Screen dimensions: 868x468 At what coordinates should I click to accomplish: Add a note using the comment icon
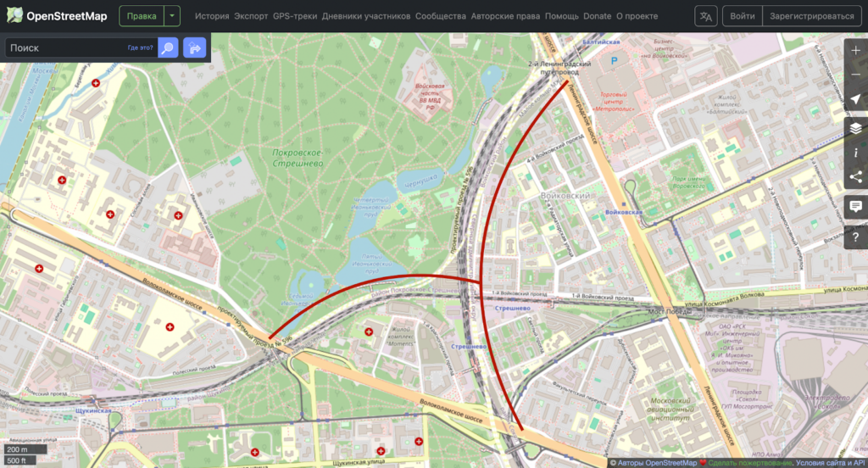[855, 206]
